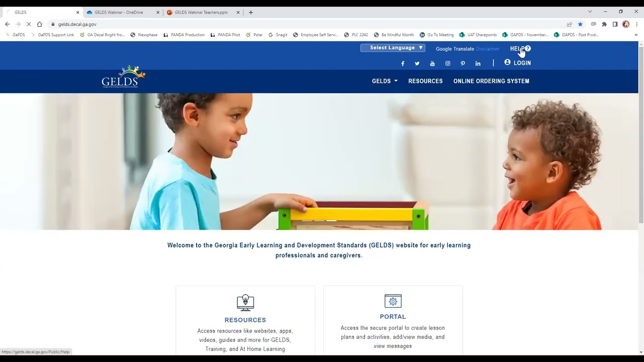Open the GaPDS bookmark
This screenshot has width=644, height=362.
[15, 35]
